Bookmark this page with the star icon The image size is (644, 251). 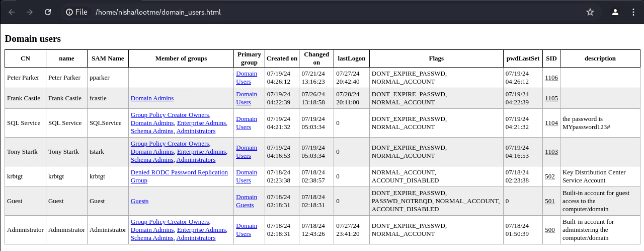(590, 12)
